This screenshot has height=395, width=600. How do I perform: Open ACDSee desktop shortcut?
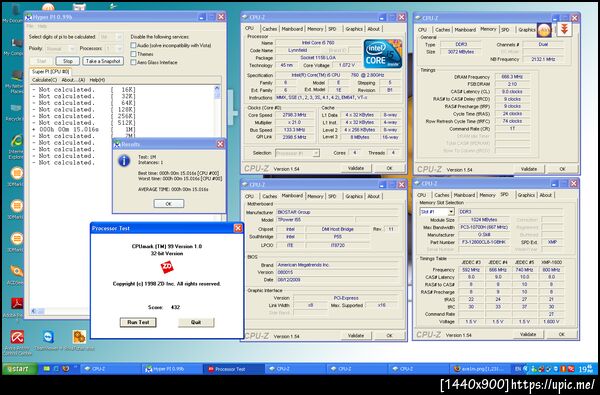coord(16,274)
